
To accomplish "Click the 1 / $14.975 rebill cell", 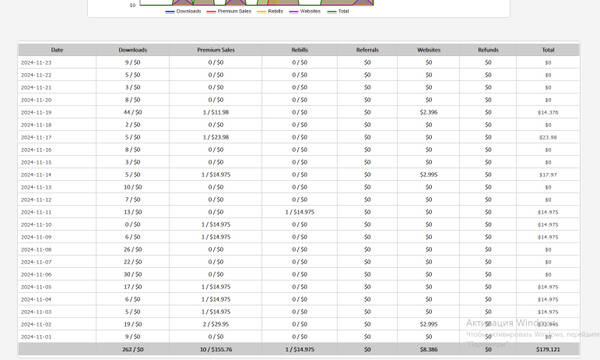I will pyautogui.click(x=300, y=212).
